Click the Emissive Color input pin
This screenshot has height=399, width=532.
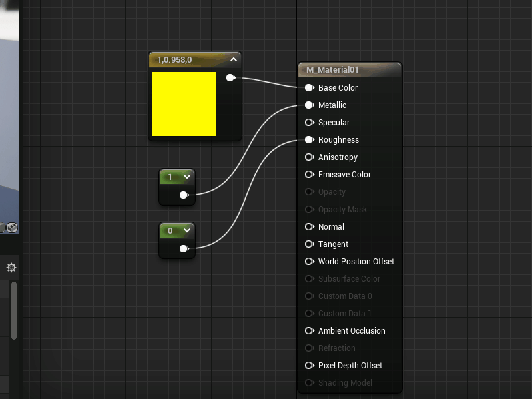(x=310, y=174)
